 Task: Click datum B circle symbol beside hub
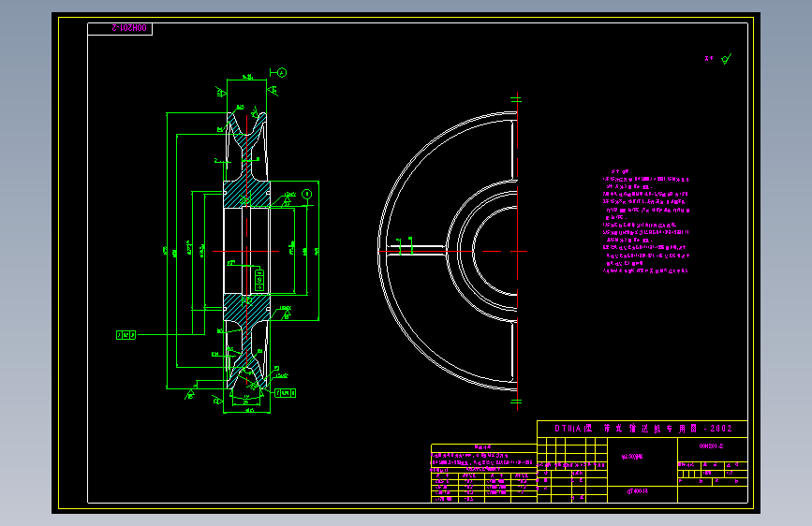306,194
